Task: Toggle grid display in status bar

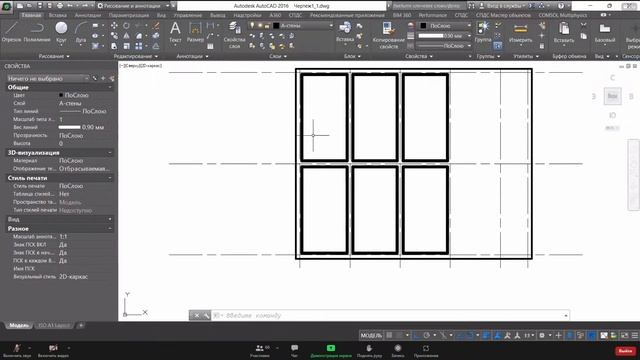Action: [389, 335]
